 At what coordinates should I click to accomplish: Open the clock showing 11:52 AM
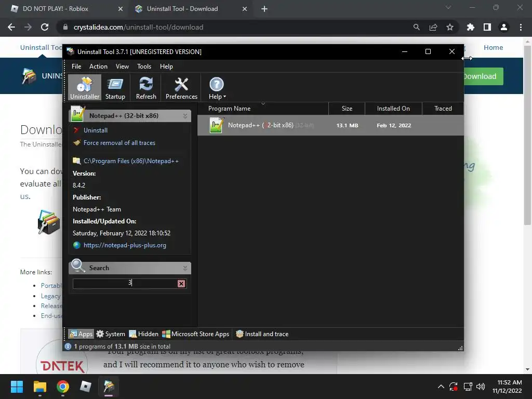507,387
